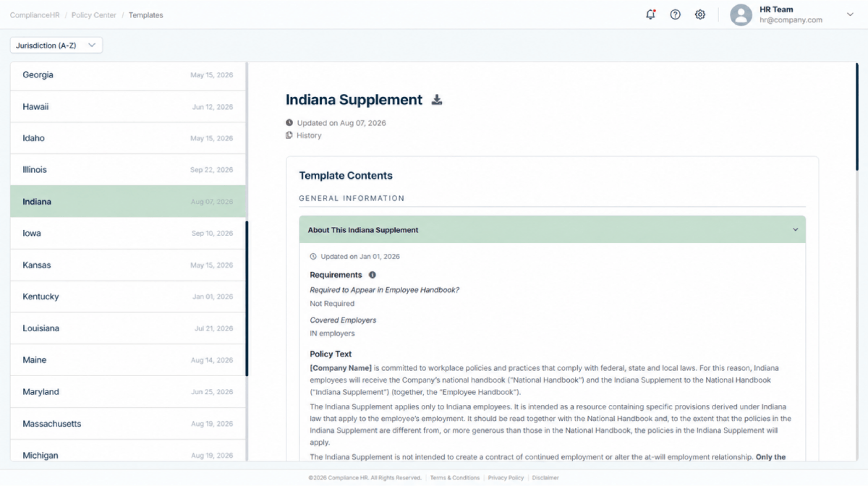Viewport: 868px width, 486px height.
Task: Select Illinois in the jurisdiction list
Action: [x=128, y=170]
